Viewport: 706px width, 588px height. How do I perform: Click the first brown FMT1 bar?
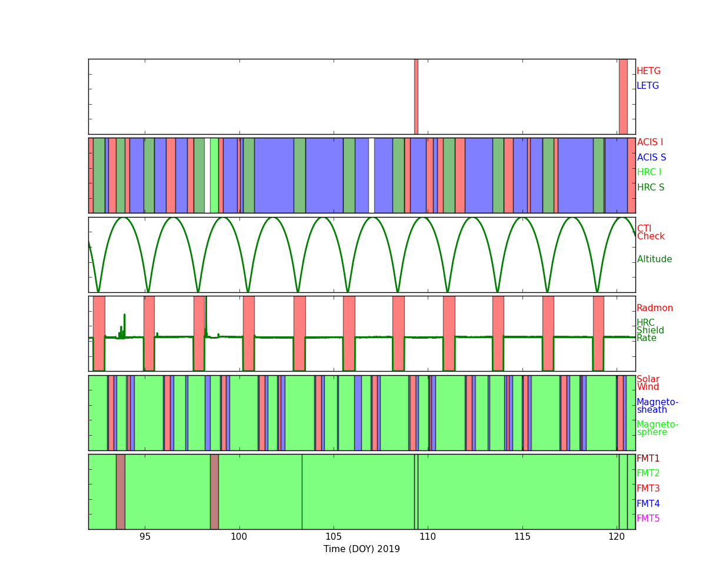(120, 492)
